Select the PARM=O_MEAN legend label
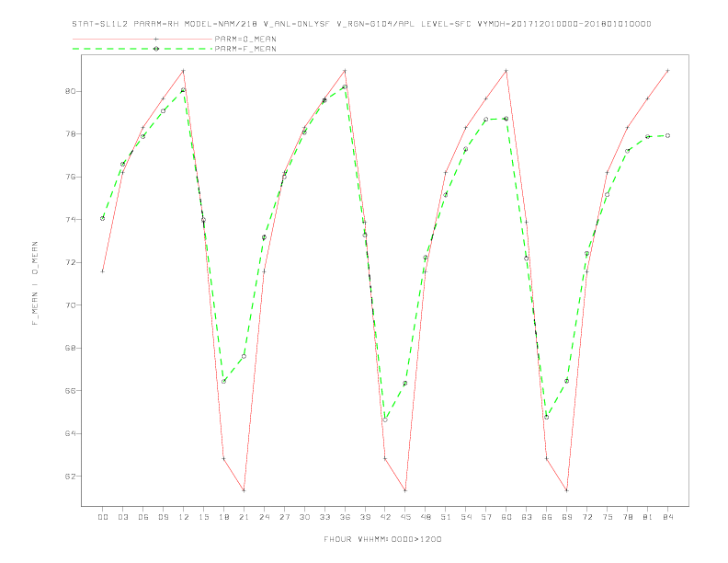This screenshot has width=728, height=563. [x=245, y=39]
